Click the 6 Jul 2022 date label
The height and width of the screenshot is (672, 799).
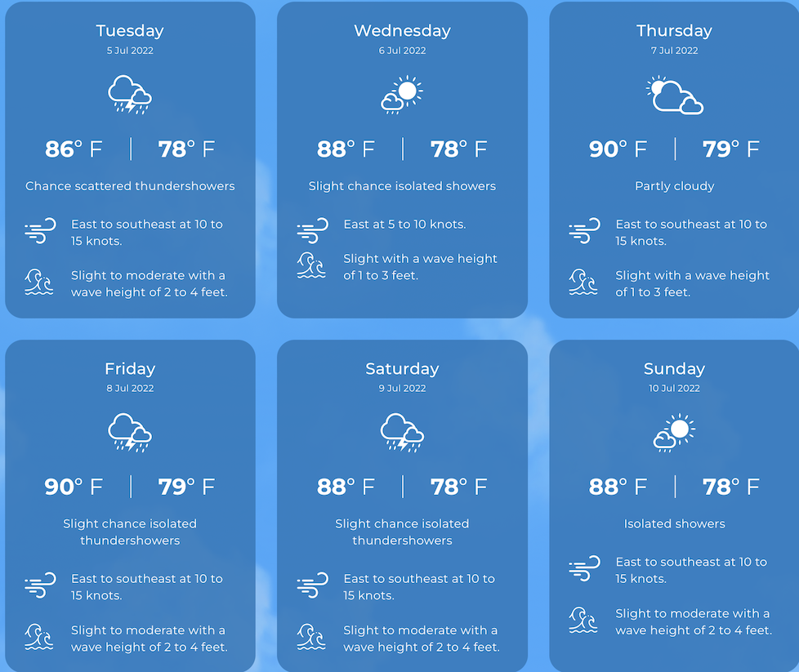(402, 51)
